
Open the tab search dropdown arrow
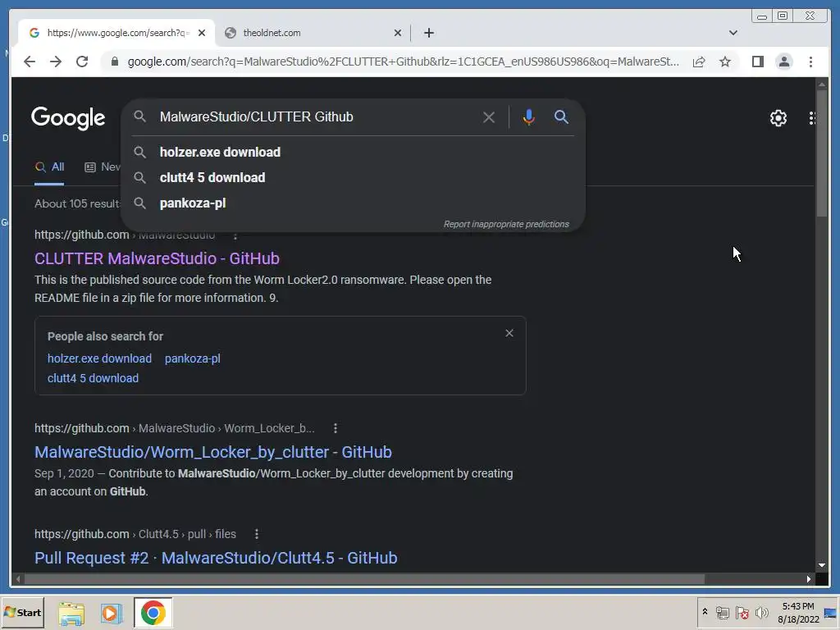733,33
